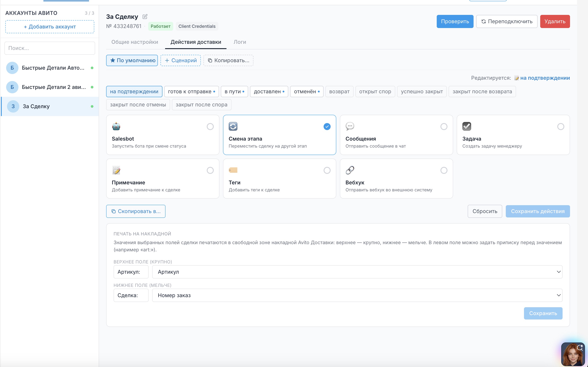588x367 pixels.
Task: Click the Проверить button
Action: click(x=455, y=21)
